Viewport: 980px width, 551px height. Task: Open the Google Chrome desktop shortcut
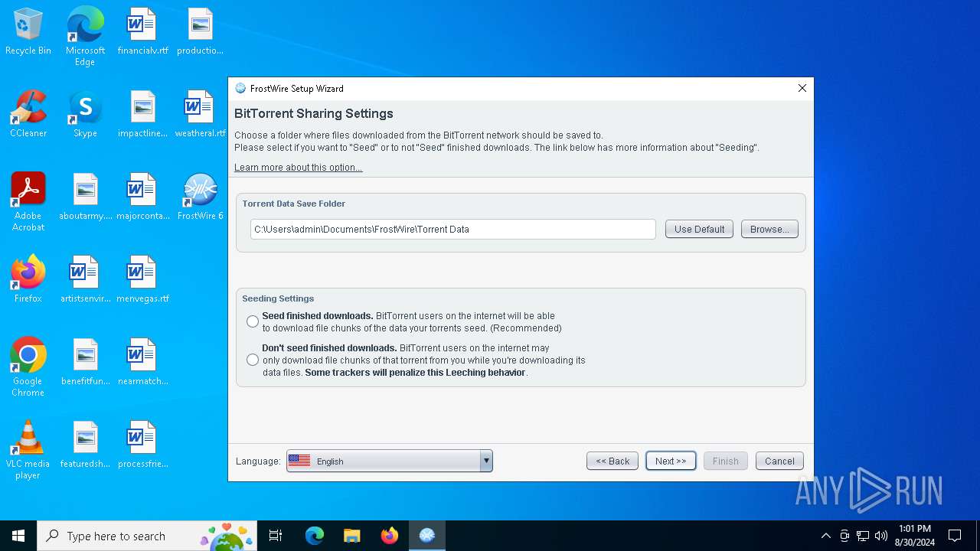[28, 367]
